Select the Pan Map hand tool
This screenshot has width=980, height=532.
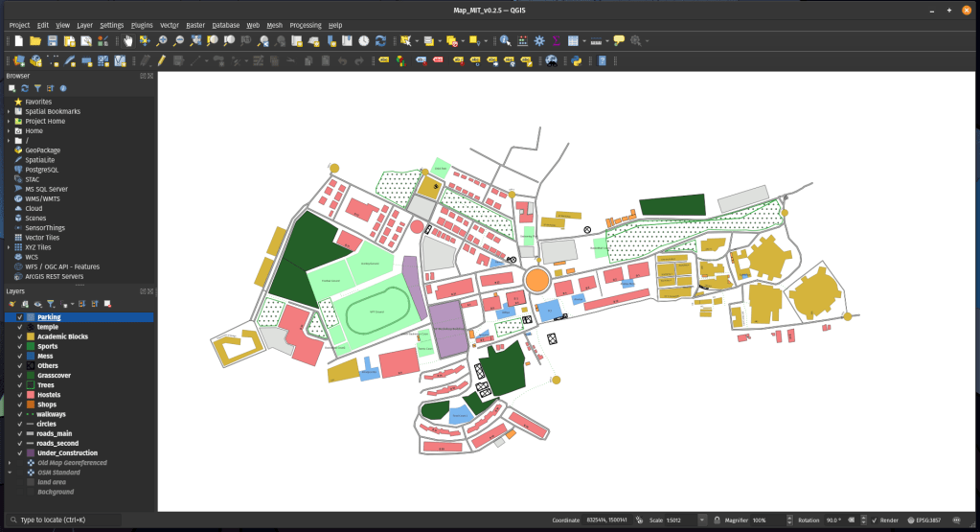pyautogui.click(x=127, y=41)
